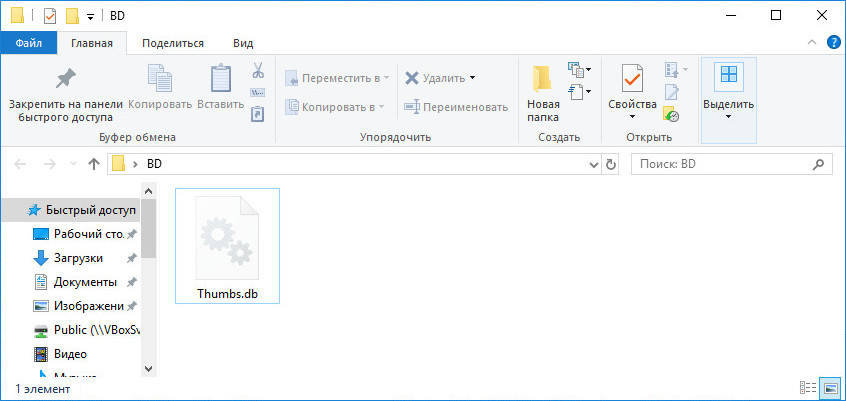This screenshot has width=846, height=401.
Task: Click the Переименовать button
Action: (456, 107)
